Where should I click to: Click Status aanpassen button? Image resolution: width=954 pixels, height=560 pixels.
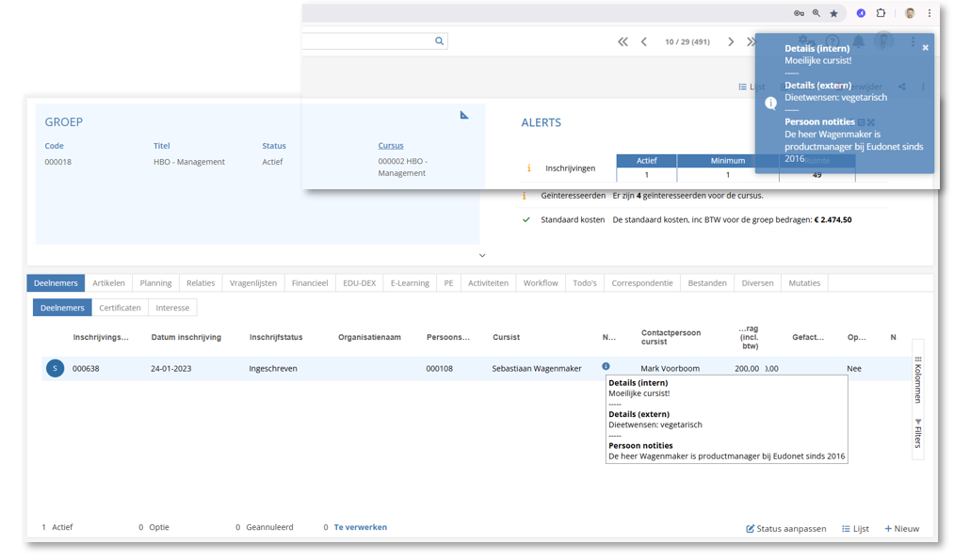tap(786, 528)
